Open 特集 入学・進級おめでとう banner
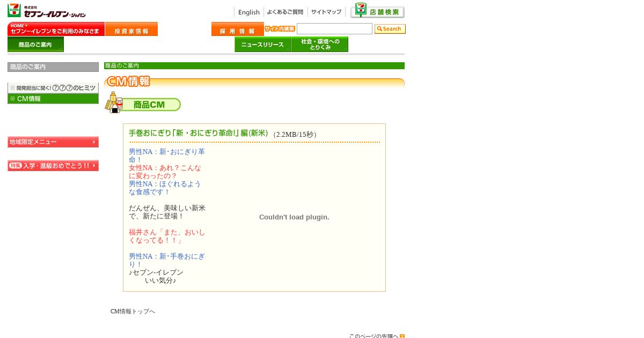The image size is (644, 338). [53, 166]
